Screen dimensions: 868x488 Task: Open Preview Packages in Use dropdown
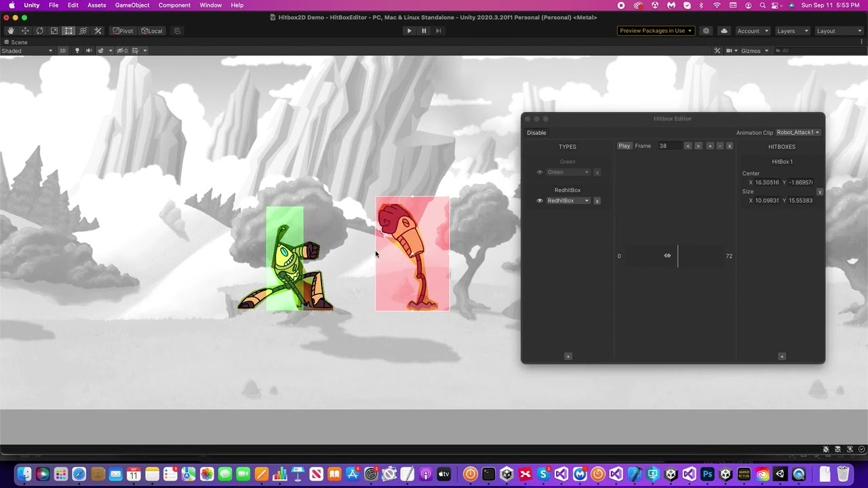(x=656, y=30)
